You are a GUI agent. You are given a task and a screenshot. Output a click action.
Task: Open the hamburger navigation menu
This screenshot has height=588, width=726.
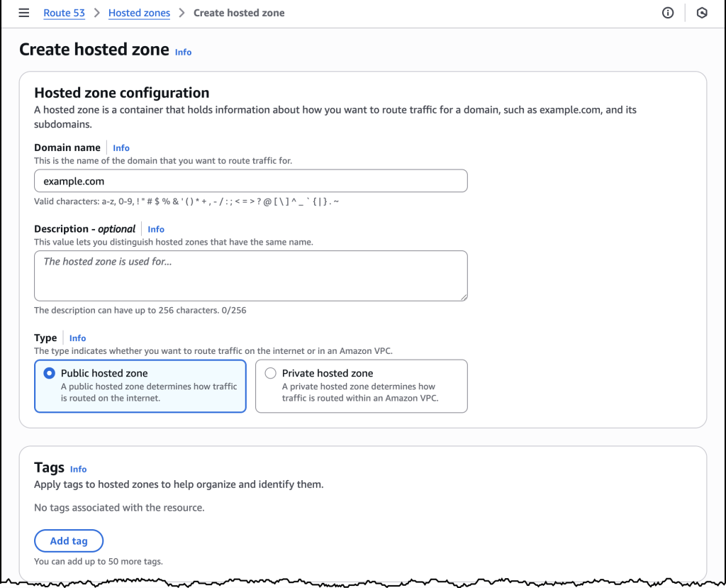coord(24,13)
